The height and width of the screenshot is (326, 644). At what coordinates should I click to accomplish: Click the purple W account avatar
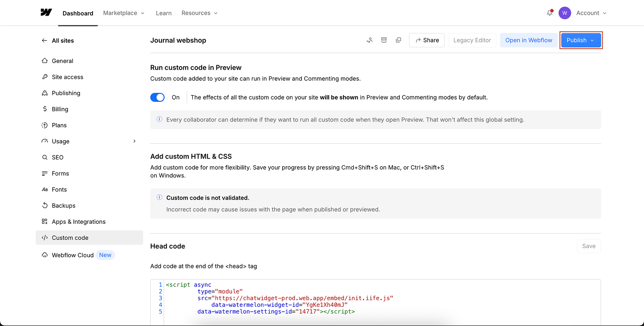564,13
